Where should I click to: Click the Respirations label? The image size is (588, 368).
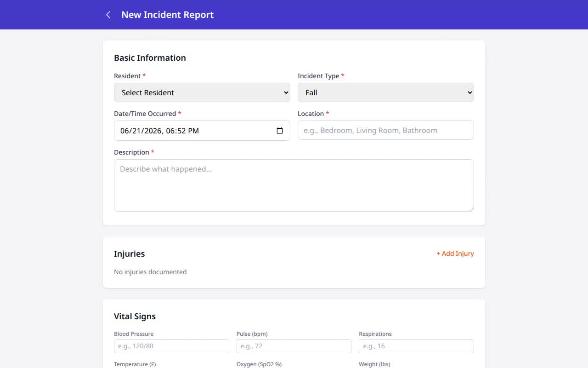tap(375, 334)
